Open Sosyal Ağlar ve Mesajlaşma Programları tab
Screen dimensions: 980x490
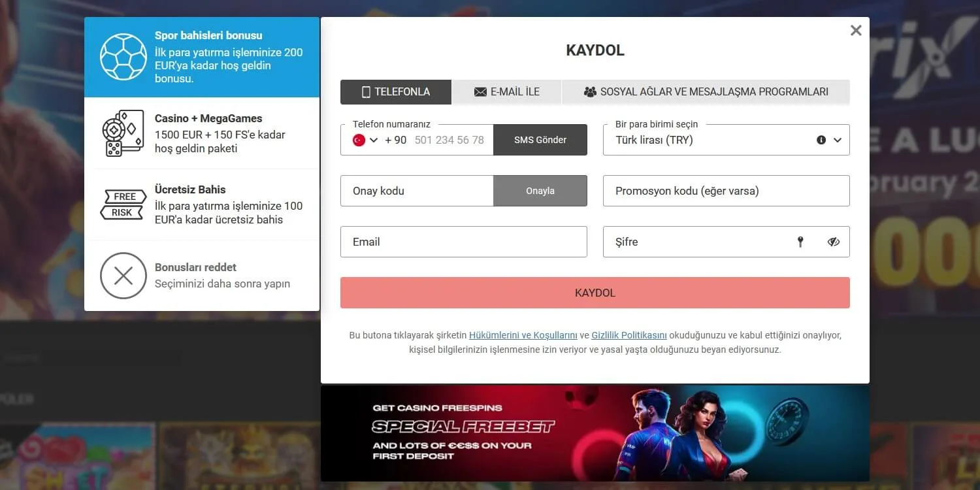706,92
